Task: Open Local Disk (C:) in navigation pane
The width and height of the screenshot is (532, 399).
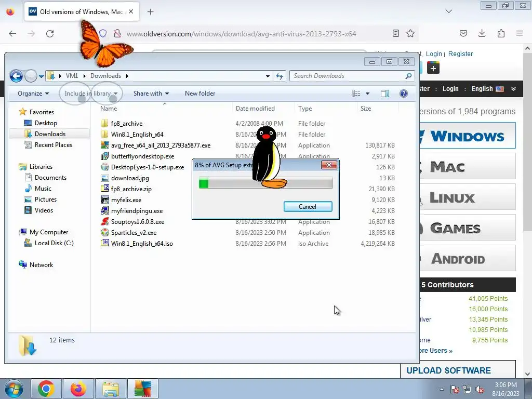Action: coord(54,243)
